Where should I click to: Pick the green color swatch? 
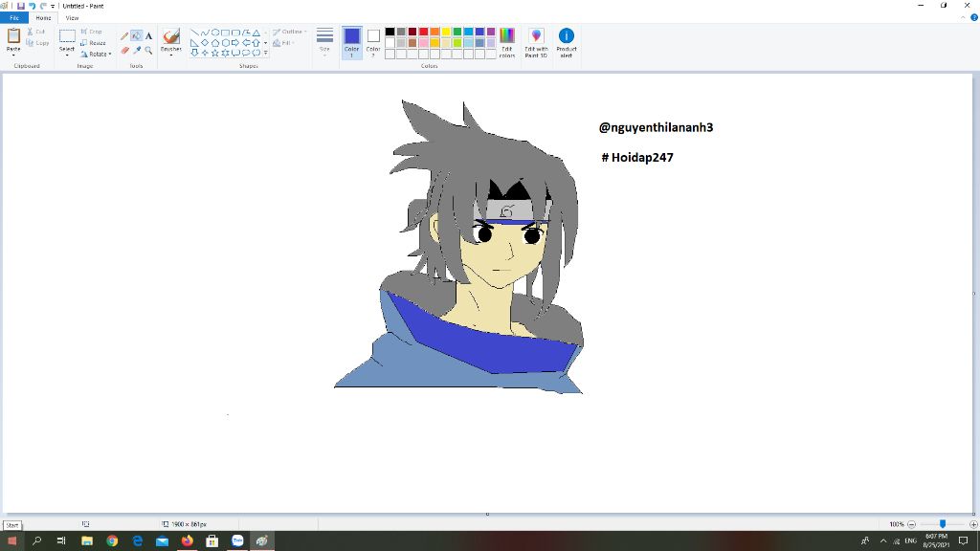point(457,32)
